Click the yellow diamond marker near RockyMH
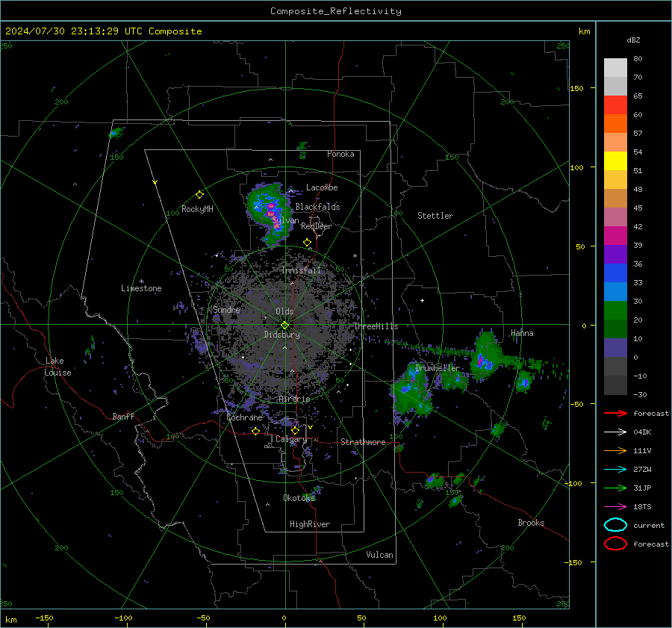 (199, 195)
